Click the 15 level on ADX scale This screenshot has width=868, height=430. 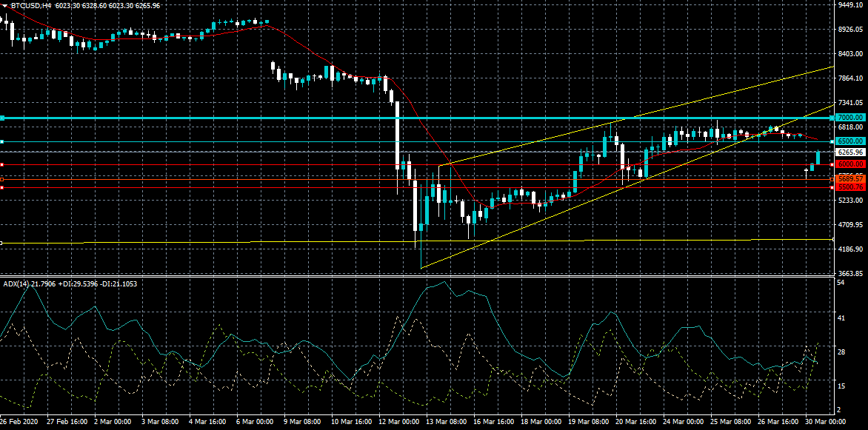(841, 386)
